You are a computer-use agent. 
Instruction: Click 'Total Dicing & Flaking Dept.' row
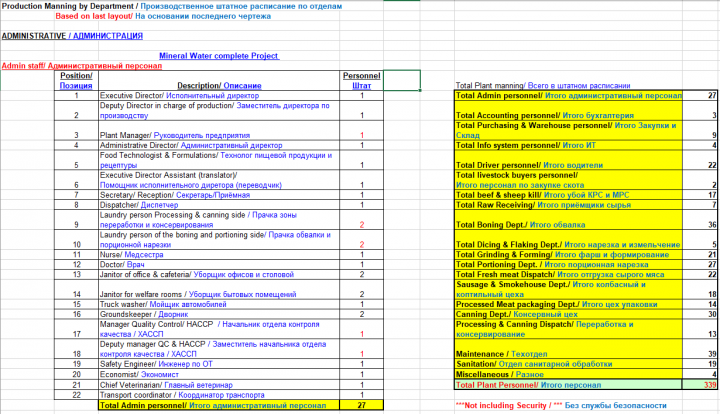(x=586, y=240)
